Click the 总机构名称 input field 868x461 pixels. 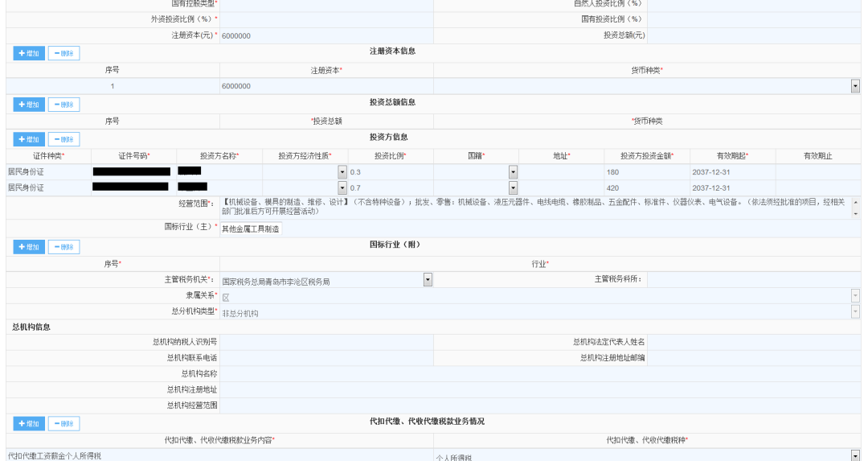pos(540,374)
